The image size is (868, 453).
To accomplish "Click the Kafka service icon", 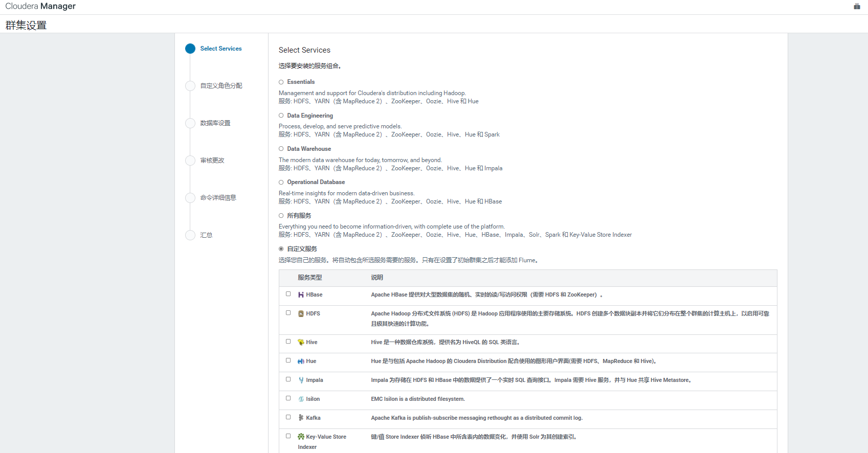I will click(301, 418).
